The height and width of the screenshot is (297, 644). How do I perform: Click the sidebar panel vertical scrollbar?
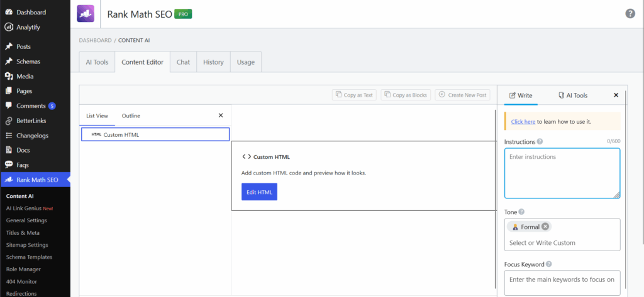pyautogui.click(x=625, y=190)
